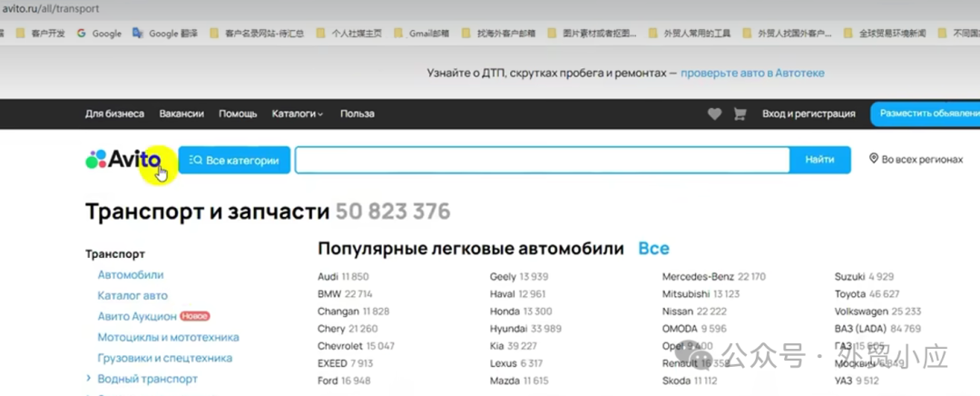The height and width of the screenshot is (396, 980).
Task: Open 找海外客户邮箱 bookmark folder
Action: (x=499, y=34)
